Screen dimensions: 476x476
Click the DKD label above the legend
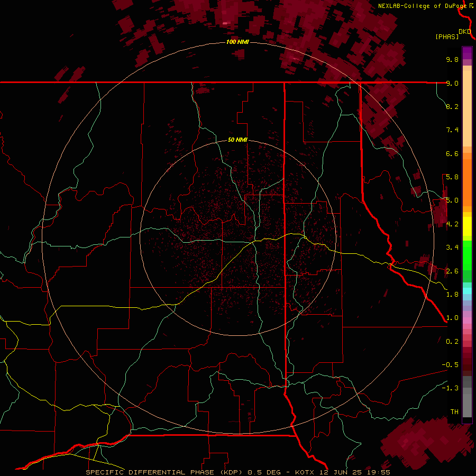point(465,32)
